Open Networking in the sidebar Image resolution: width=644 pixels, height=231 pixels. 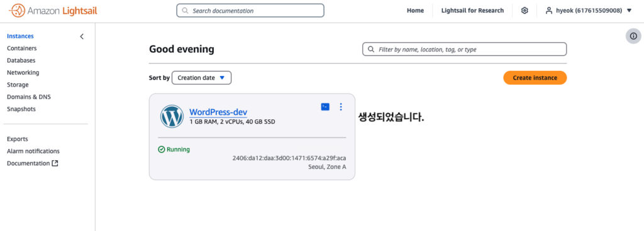coord(23,72)
